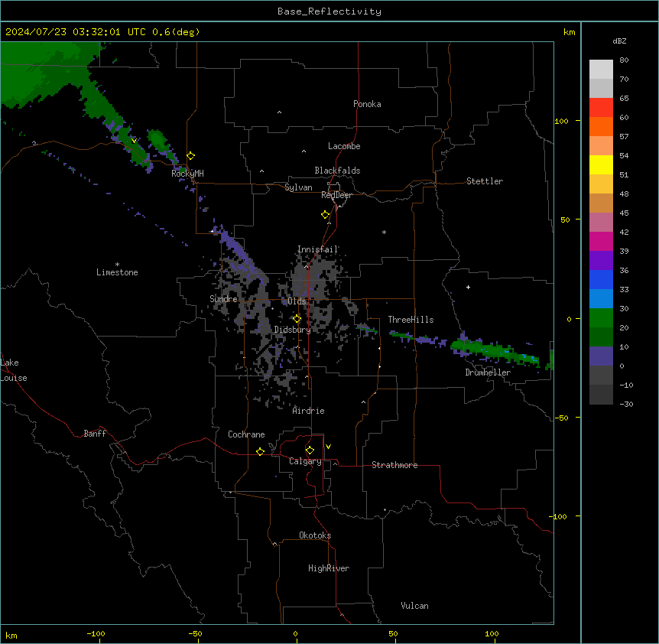Click the green echo band near Drumheller
Image resolution: width=659 pixels, height=644 pixels.
coord(494,351)
